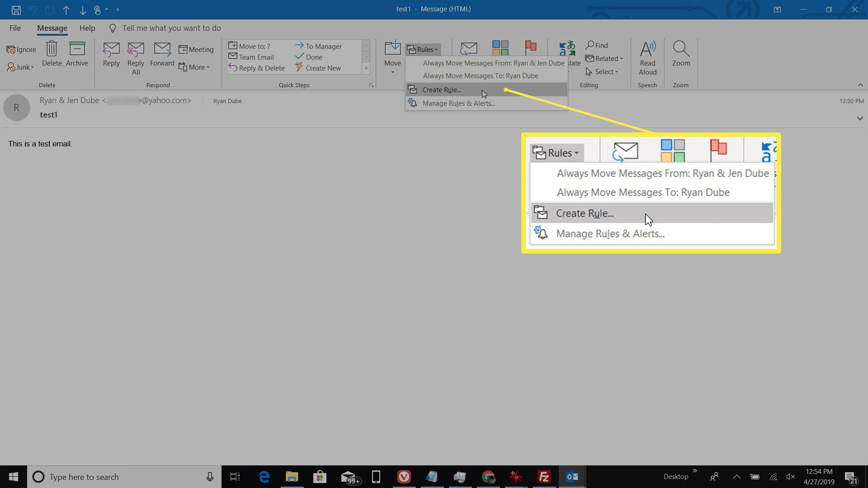This screenshot has width=868, height=488.
Task: Expand the message header chevron
Action: (x=859, y=118)
